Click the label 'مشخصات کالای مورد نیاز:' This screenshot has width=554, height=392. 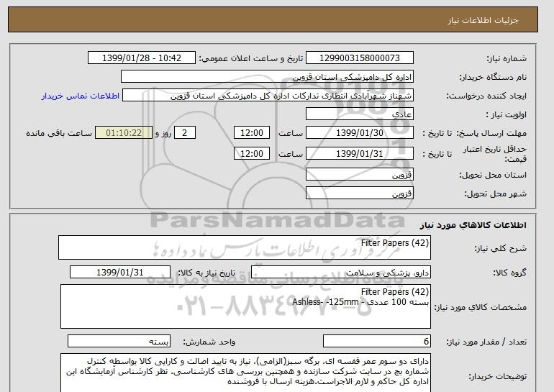click(481, 307)
